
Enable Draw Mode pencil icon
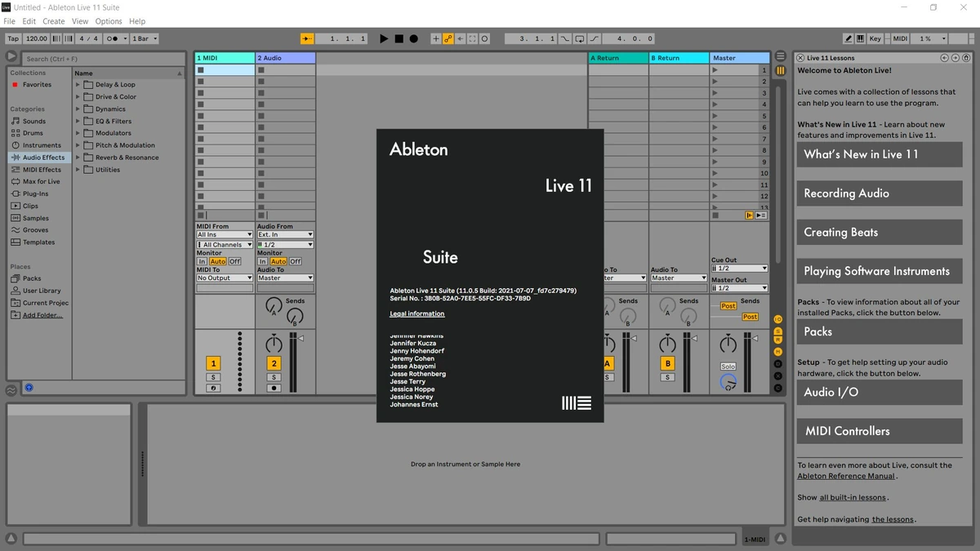(x=848, y=38)
